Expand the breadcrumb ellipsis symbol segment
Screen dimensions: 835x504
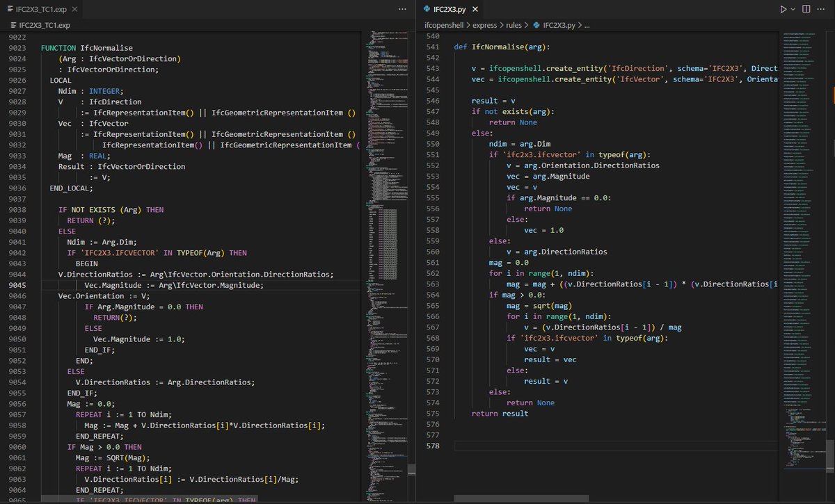(x=587, y=25)
